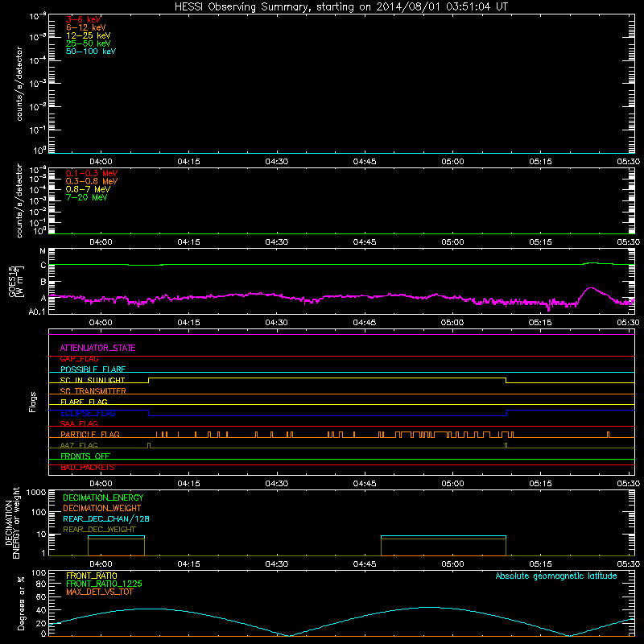
Task: Select the orange 6-12 keV legend label
Action: (x=86, y=27)
